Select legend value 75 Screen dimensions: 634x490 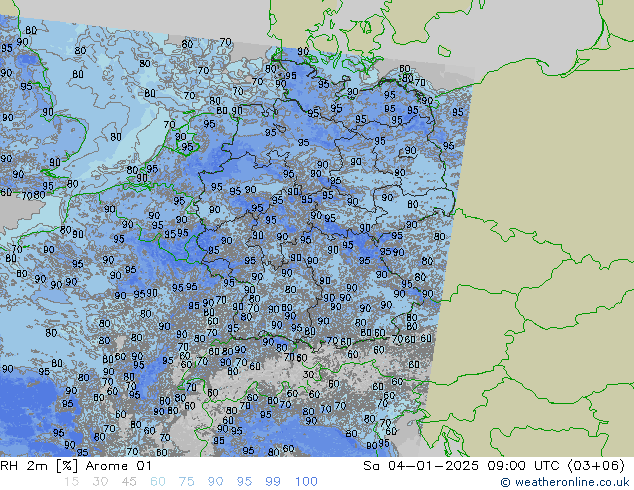click(186, 482)
